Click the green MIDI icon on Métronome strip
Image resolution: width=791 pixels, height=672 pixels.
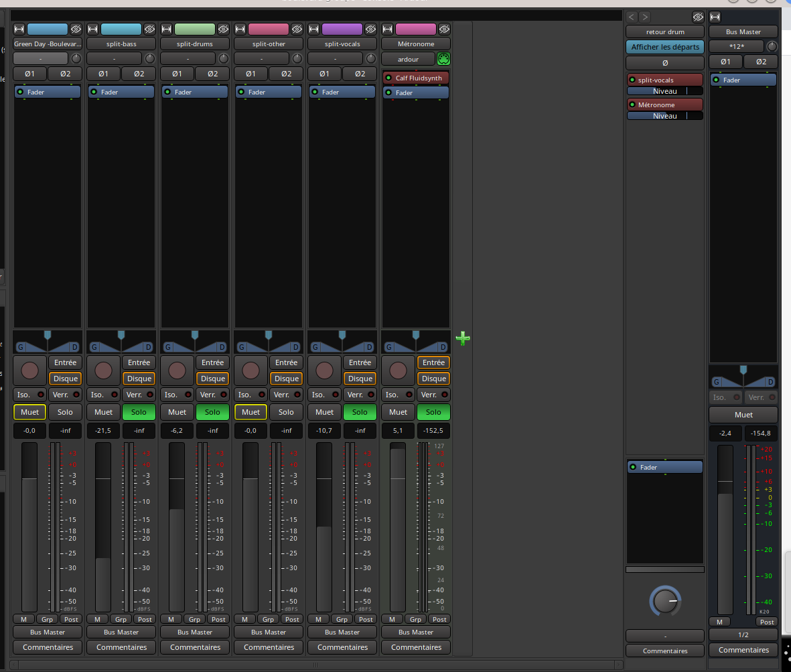(442, 59)
